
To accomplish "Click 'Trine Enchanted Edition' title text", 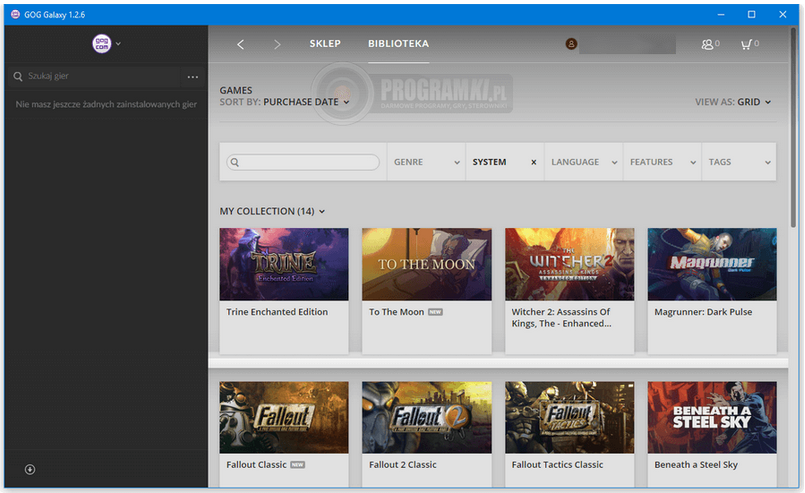I will [277, 312].
